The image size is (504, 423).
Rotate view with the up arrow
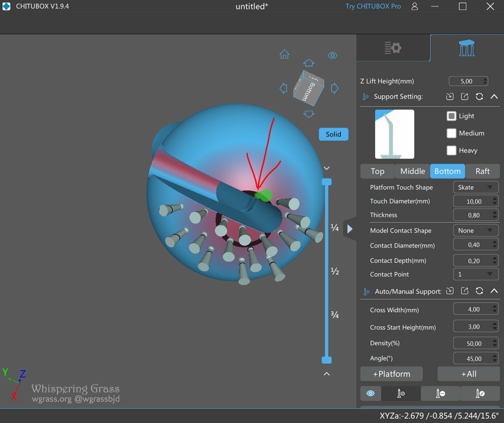point(309,63)
